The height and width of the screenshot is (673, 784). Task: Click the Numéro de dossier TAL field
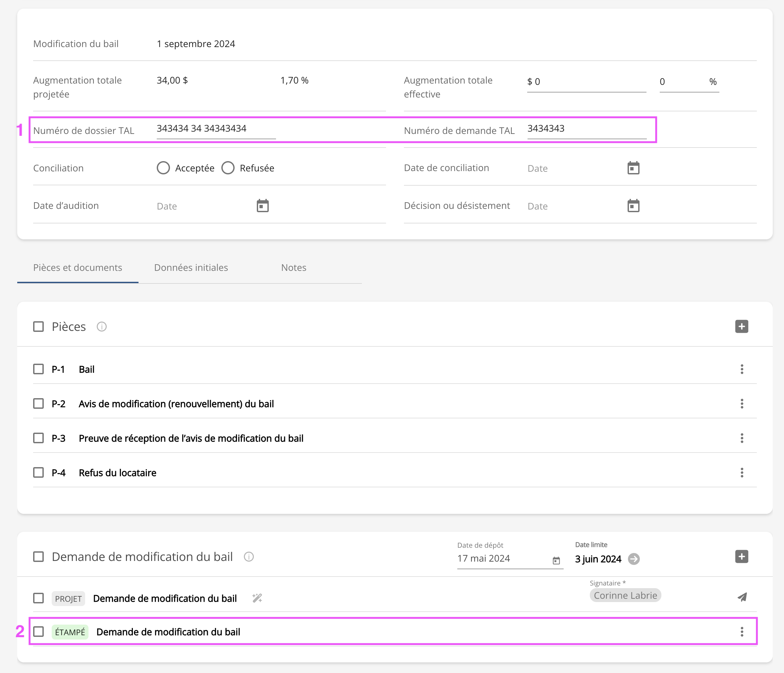pyautogui.click(x=216, y=129)
